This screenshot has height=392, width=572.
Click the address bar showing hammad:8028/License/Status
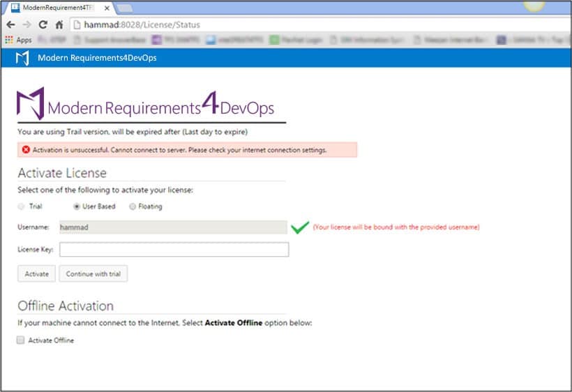point(321,25)
